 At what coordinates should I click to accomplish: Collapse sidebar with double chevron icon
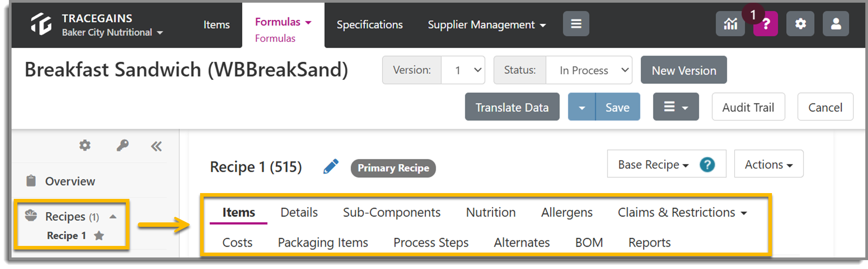[x=156, y=146]
